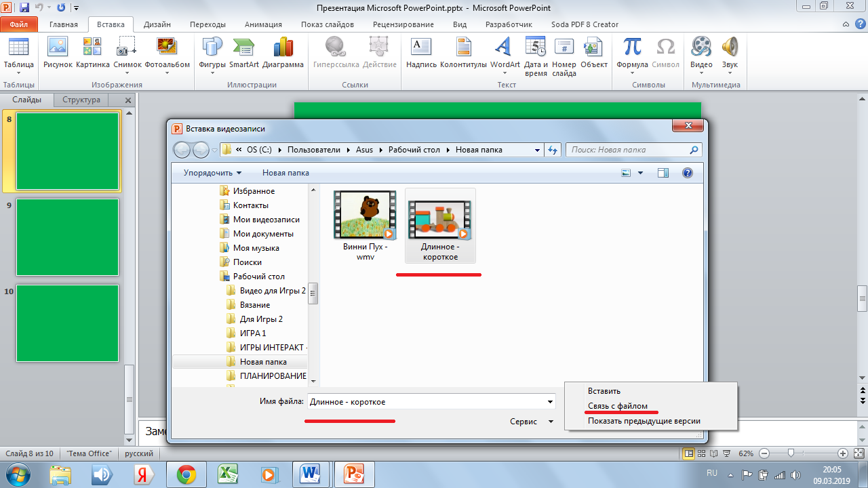Image resolution: width=868 pixels, height=488 pixels.
Task: Select Мои видеозаписи in folder tree
Action: pyautogui.click(x=266, y=220)
